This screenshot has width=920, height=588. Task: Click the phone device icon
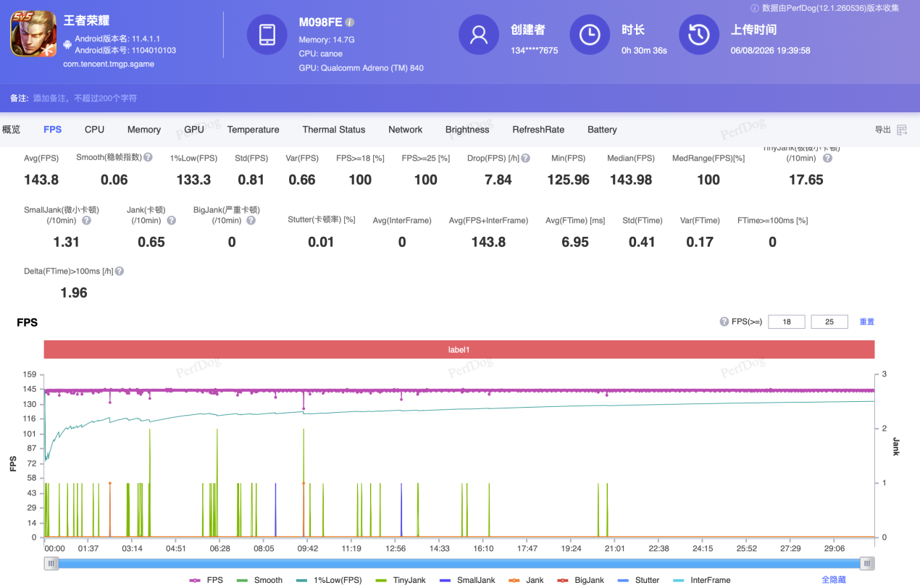point(267,35)
